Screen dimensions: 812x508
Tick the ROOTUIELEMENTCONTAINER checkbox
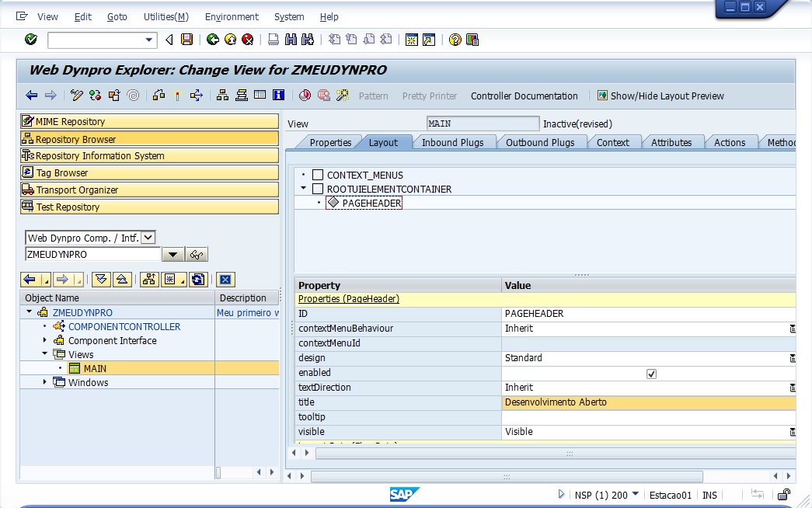(x=317, y=189)
